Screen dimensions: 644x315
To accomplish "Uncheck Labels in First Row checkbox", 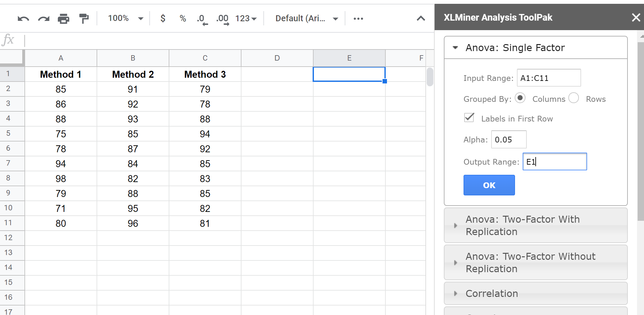I will [x=469, y=118].
